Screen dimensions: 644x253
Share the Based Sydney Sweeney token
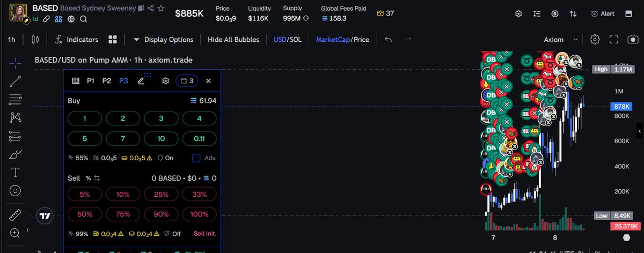151,9
